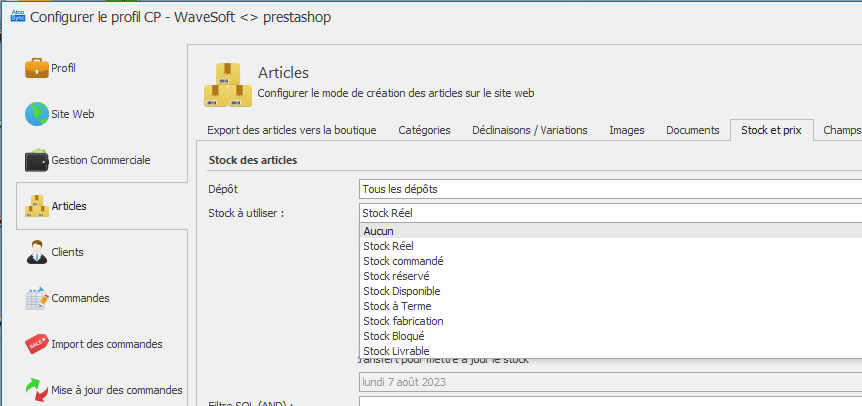
Task: Click the Articles boxes icon in sidebar
Action: [37, 206]
